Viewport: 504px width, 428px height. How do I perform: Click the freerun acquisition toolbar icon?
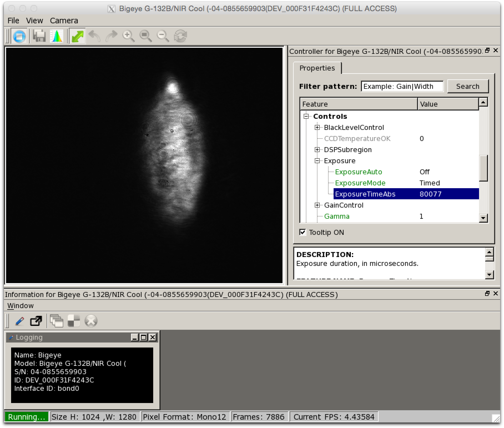[19, 36]
